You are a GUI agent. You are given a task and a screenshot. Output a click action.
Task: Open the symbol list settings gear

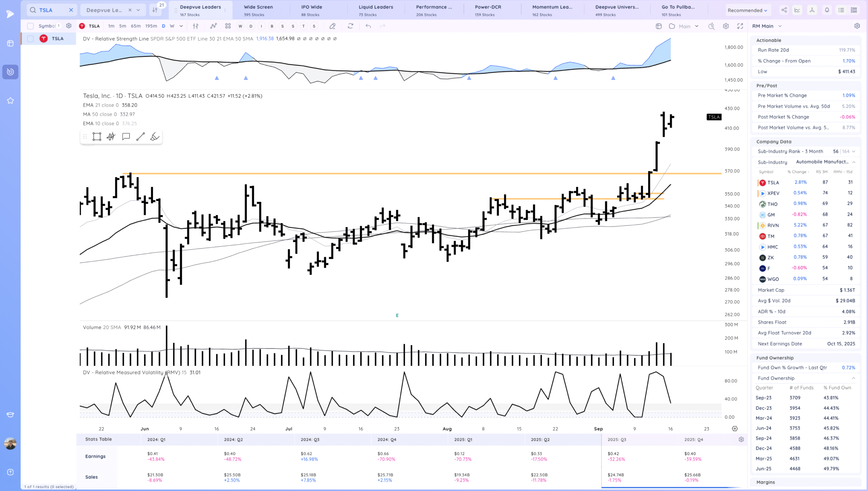69,26
